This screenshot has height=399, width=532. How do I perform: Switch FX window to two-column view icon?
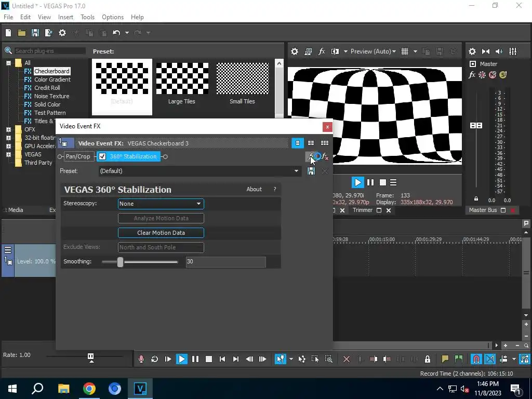[311, 143]
